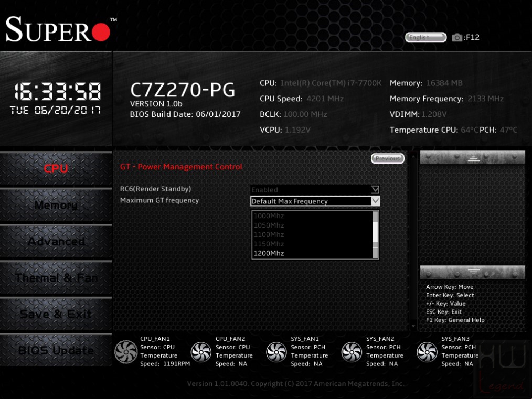Open the English language selector
This screenshot has width=532, height=399.
tap(425, 37)
